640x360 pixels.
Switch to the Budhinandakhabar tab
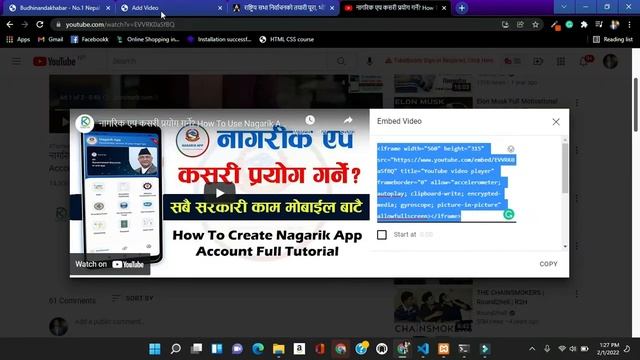tap(60, 8)
